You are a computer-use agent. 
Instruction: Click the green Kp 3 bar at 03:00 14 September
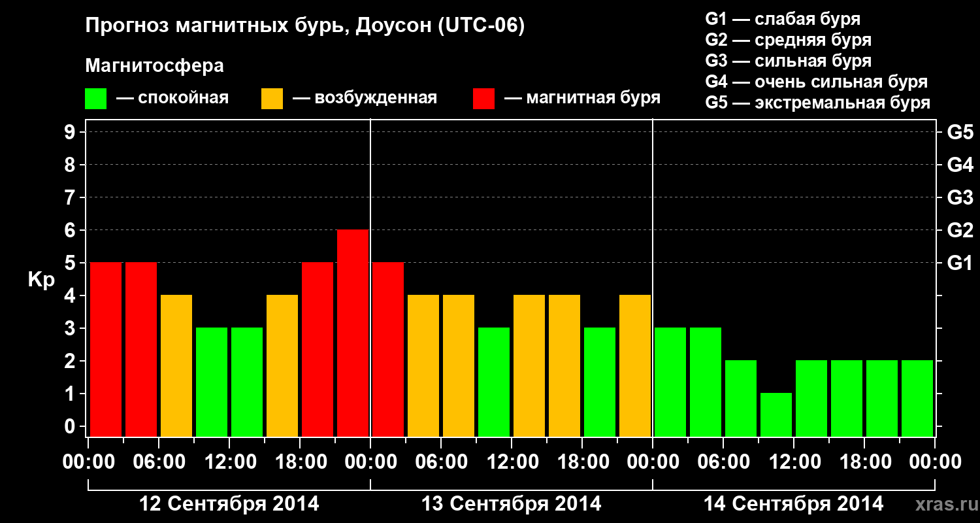click(x=706, y=382)
